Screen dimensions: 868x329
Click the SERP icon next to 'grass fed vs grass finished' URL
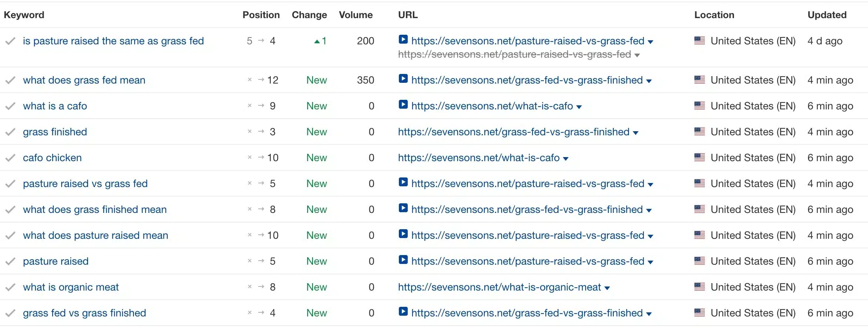coord(403,312)
